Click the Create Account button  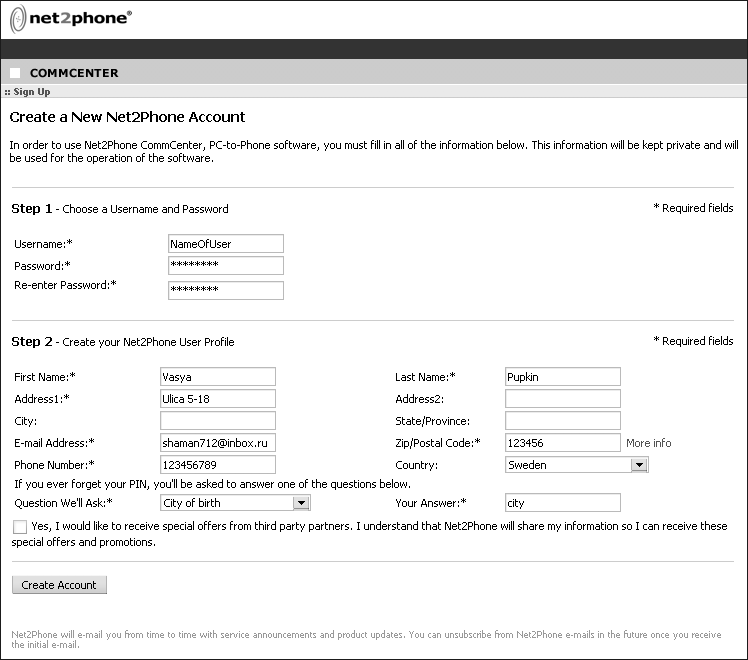(59, 585)
